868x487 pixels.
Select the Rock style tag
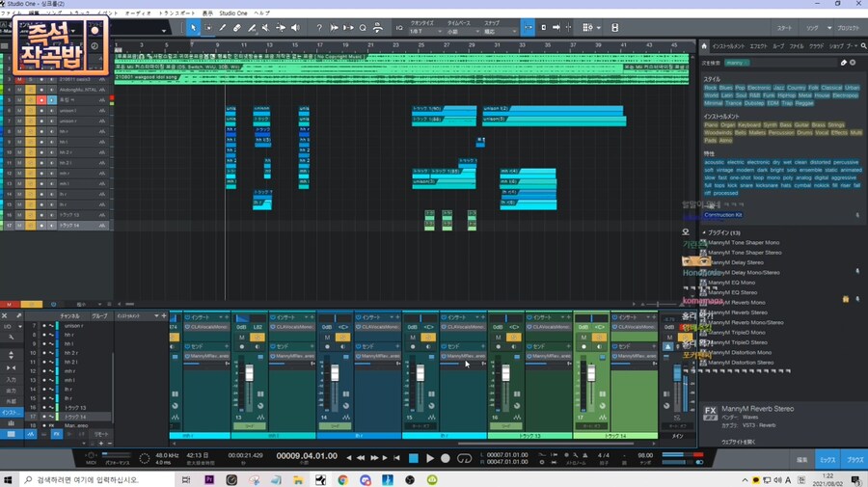coord(710,88)
